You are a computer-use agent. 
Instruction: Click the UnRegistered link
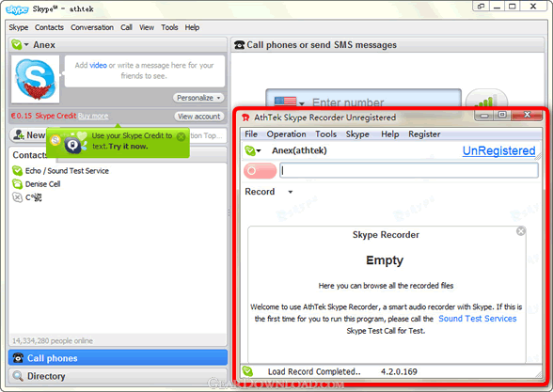point(498,150)
